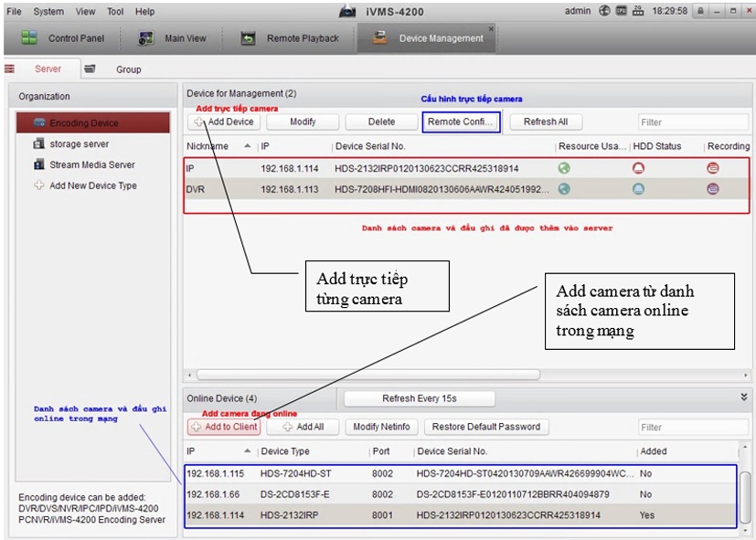Screen dimensions: 756x540
Task: Click the Add to Client button
Action: tap(224, 427)
